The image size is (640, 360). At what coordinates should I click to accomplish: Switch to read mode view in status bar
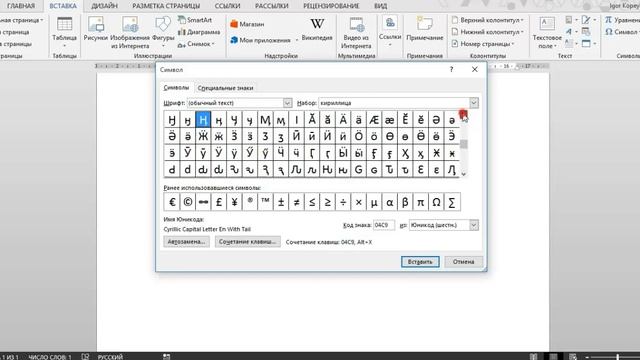(x=533, y=356)
